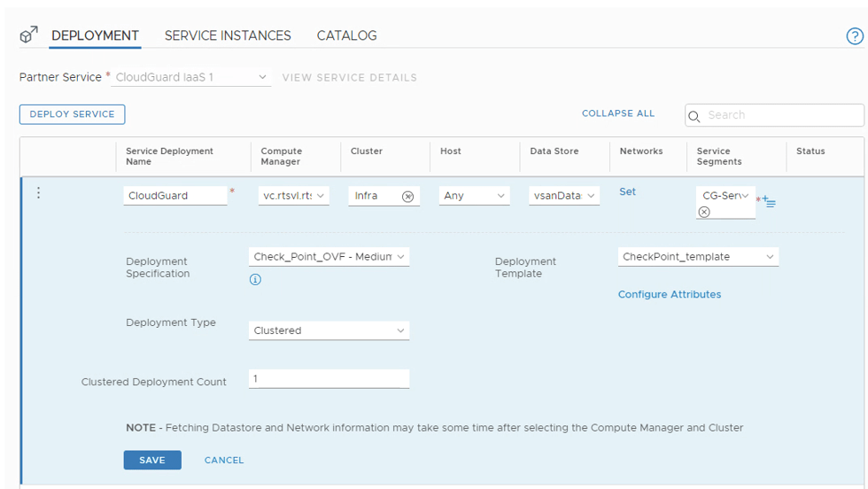Image resolution: width=868 pixels, height=489 pixels.
Task: Click the Cluster column header
Action: 367,151
